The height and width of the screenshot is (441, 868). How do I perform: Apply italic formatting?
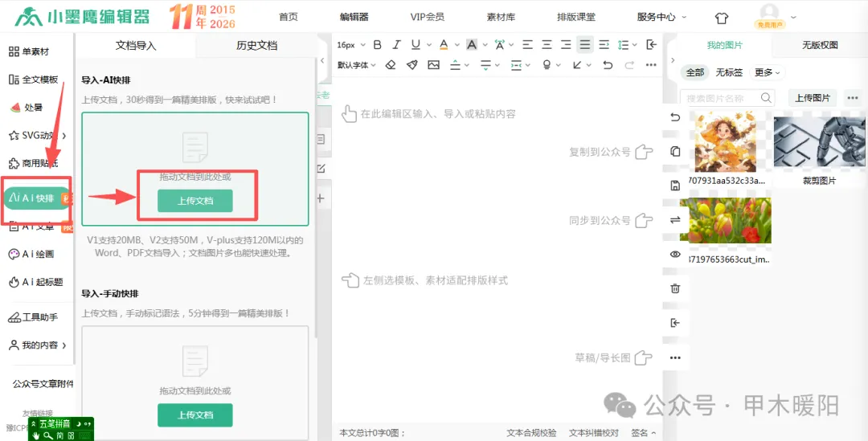[395, 45]
